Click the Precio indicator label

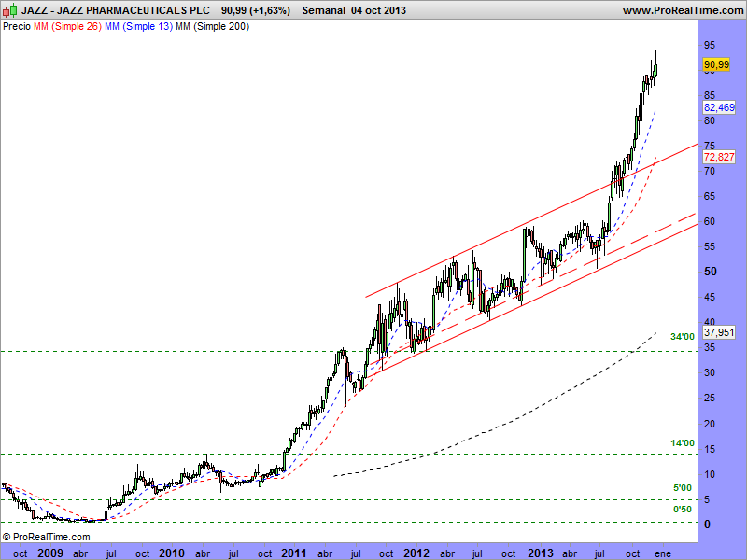pyautogui.click(x=17, y=27)
